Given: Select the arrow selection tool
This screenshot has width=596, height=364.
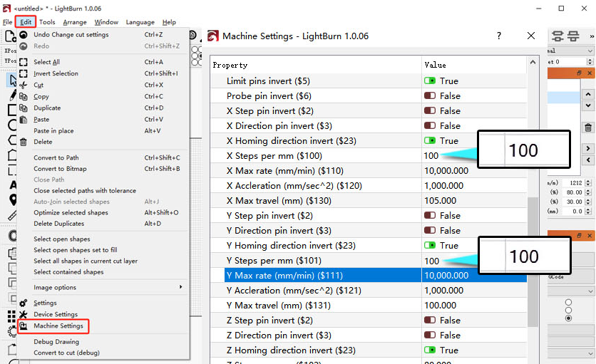Looking at the screenshot, I should click(13, 80).
